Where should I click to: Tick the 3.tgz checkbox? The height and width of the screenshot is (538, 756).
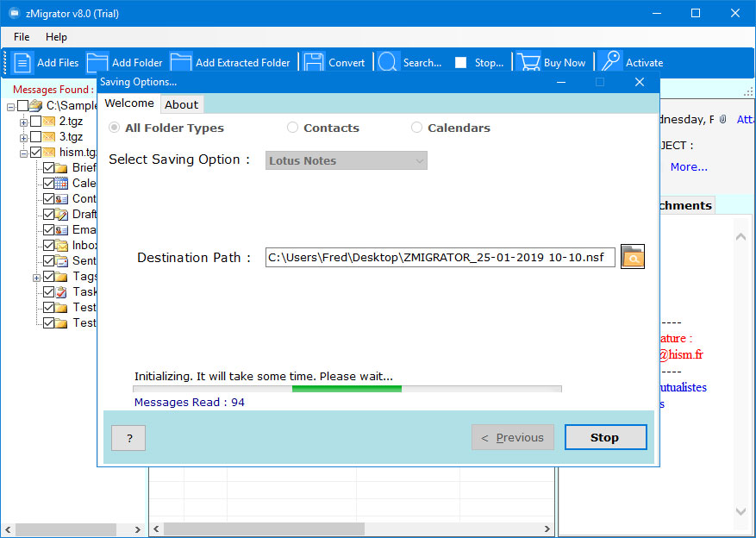tap(35, 137)
